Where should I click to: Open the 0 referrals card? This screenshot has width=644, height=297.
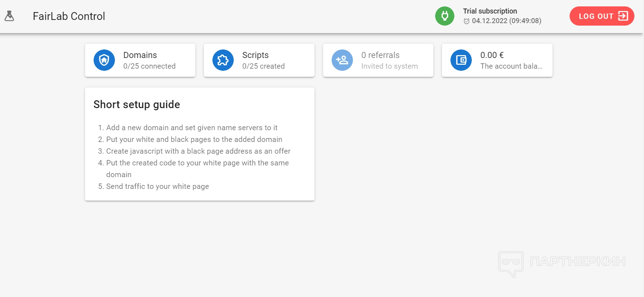pyautogui.click(x=378, y=60)
